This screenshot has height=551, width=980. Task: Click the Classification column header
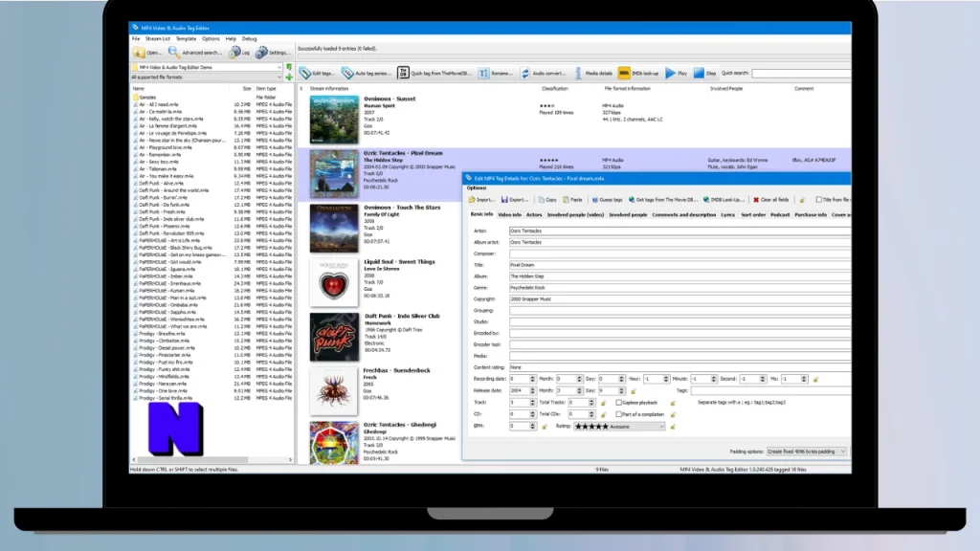coord(554,89)
